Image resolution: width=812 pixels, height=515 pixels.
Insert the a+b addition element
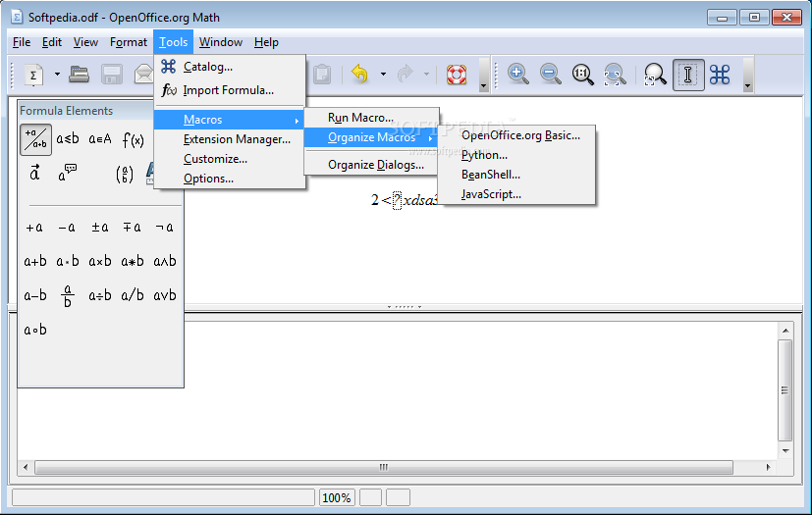[x=35, y=261]
